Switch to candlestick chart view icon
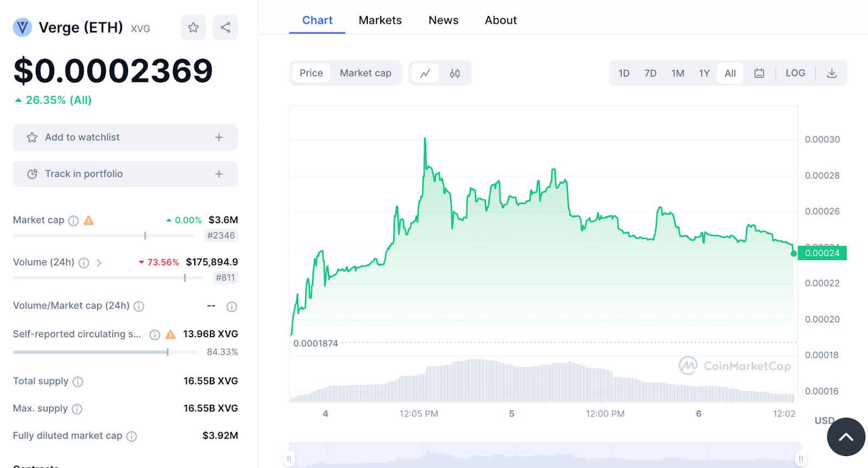Image resolution: width=868 pixels, height=468 pixels. pos(455,73)
